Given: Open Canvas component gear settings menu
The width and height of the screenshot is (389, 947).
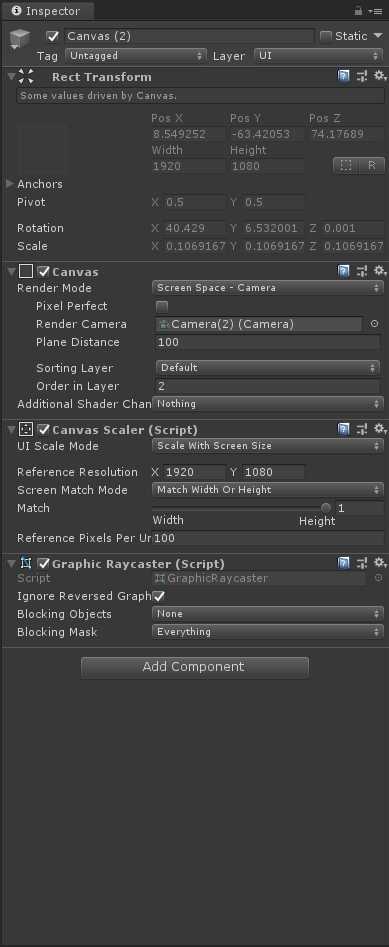Looking at the screenshot, I should coord(380,271).
